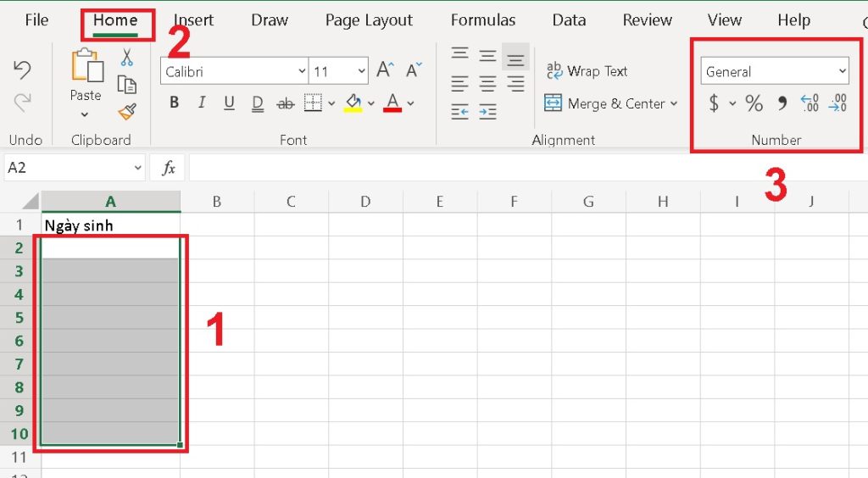Apply yellow Fill Color
Viewport: 868px width, 478px height.
(x=353, y=103)
